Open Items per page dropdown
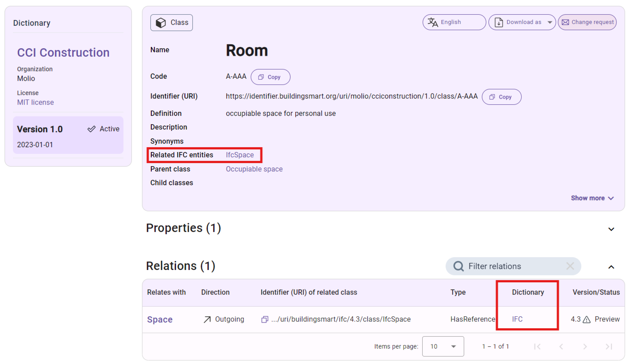 click(x=443, y=347)
